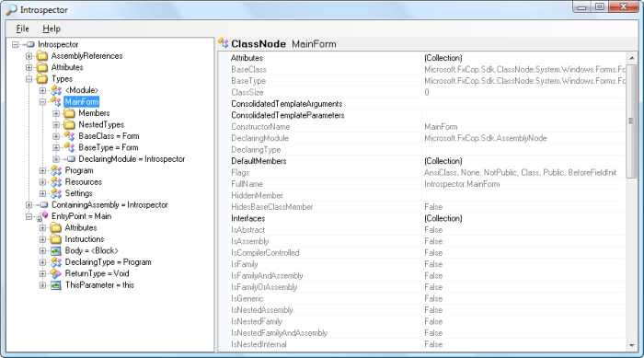Image resolution: width=644 pixels, height=358 pixels.
Task: Click the Flags property value
Action: point(520,173)
